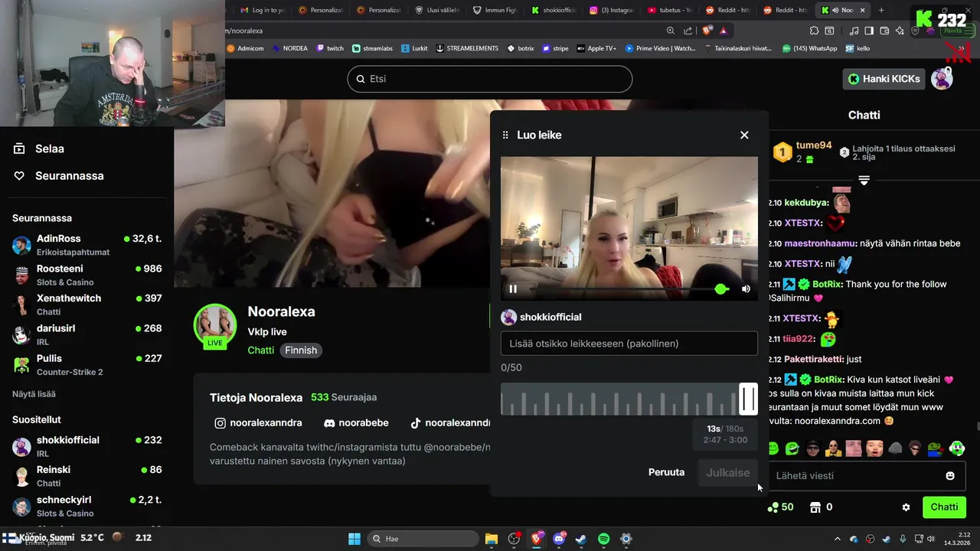This screenshot has height=551, width=980.
Task: Open dariusirl channel in the sidebar
Action: pos(87,334)
